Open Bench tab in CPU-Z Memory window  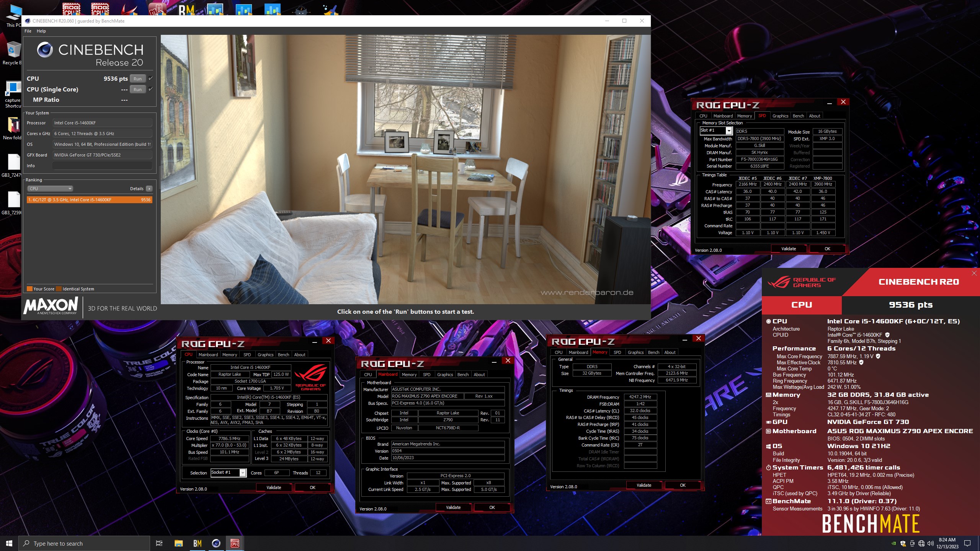coord(653,352)
